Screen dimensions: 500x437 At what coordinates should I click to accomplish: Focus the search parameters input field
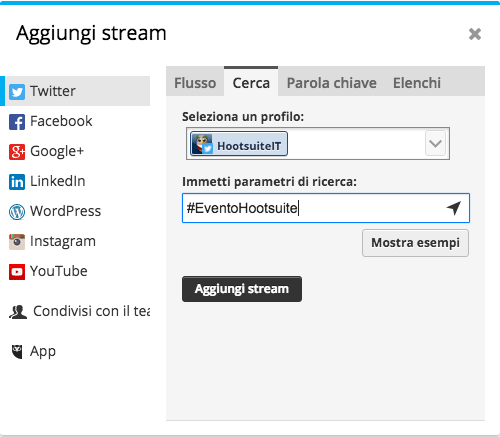326,208
